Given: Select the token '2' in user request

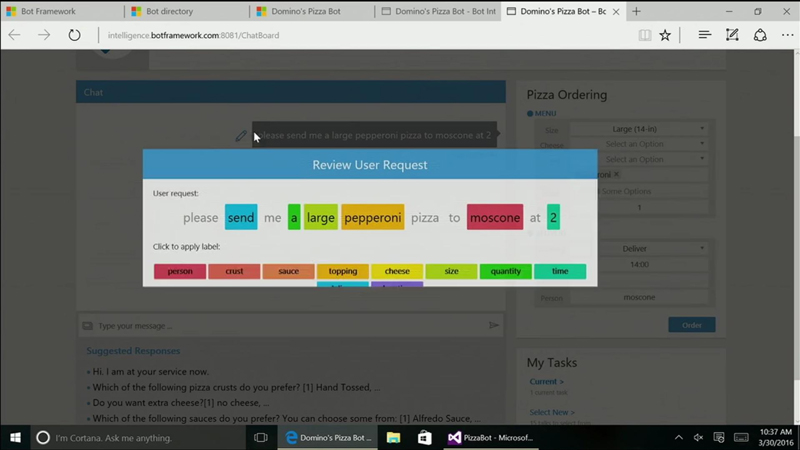Looking at the screenshot, I should click(553, 217).
